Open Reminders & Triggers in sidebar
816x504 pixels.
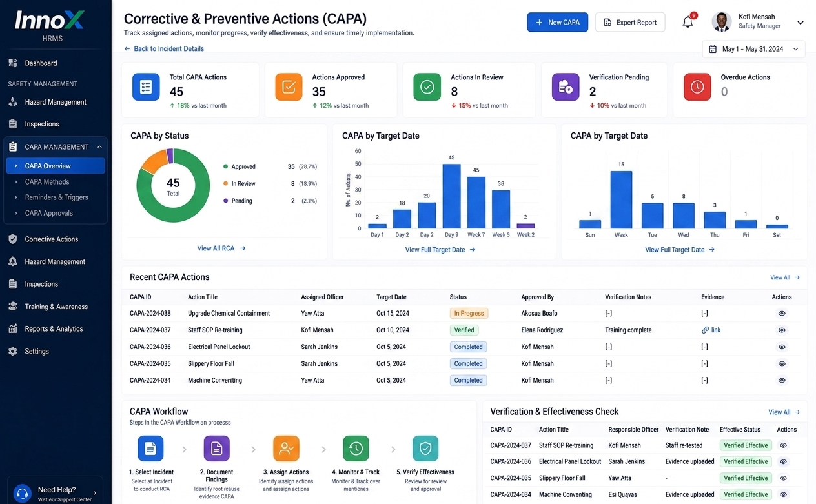[56, 197]
